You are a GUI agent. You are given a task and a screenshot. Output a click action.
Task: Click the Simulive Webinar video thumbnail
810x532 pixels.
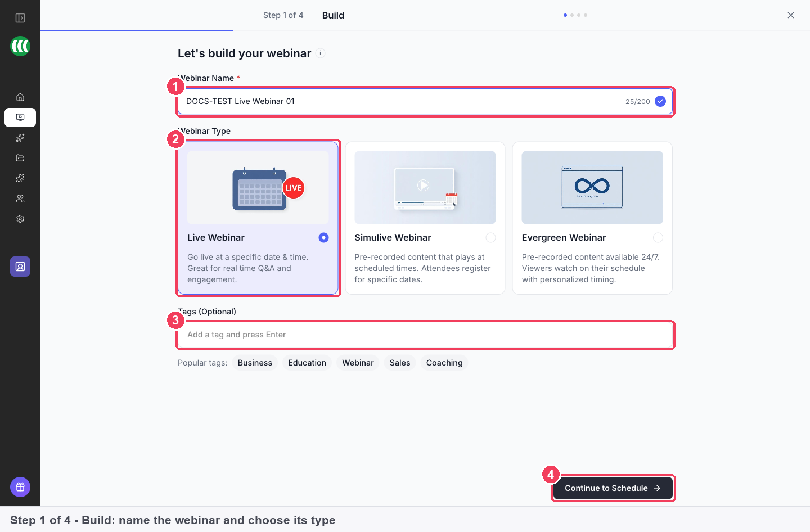[425, 188]
